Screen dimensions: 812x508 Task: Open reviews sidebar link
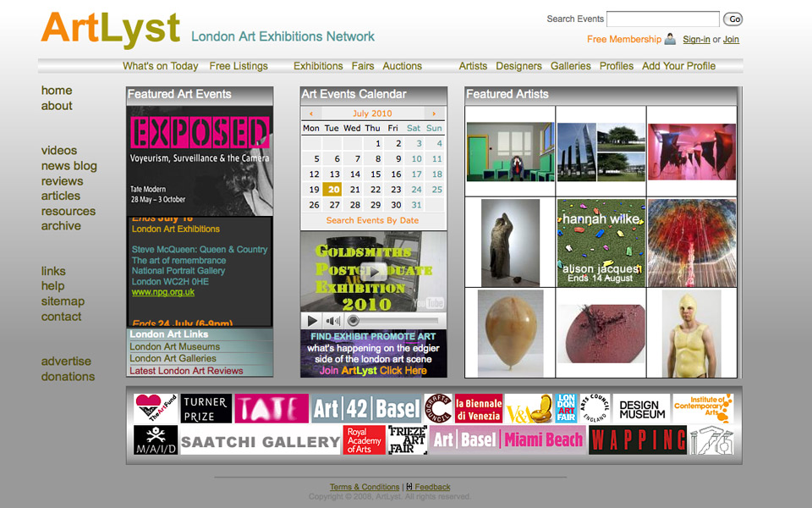[62, 181]
